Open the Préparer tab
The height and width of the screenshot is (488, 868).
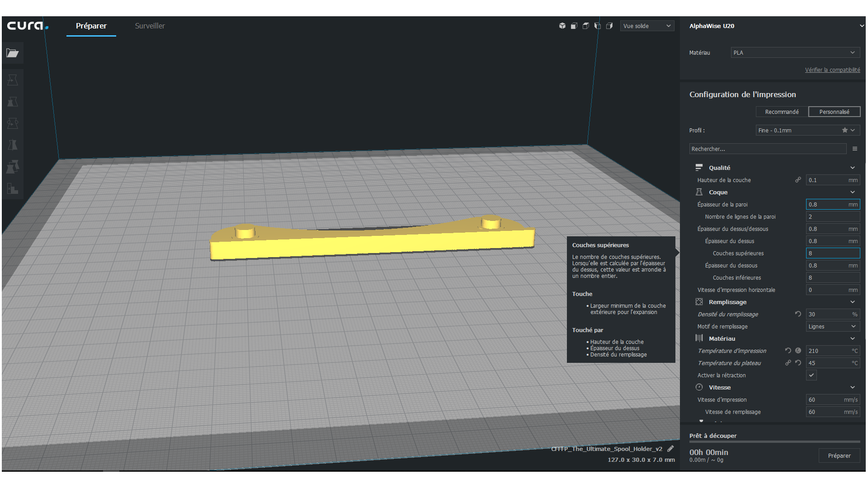click(x=91, y=26)
